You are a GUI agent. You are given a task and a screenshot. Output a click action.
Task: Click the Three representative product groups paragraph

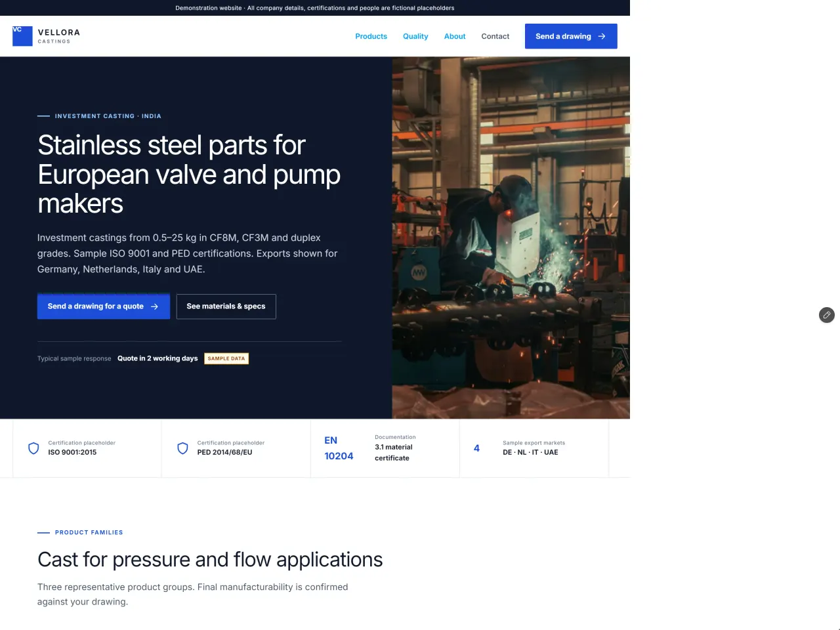tap(193, 595)
